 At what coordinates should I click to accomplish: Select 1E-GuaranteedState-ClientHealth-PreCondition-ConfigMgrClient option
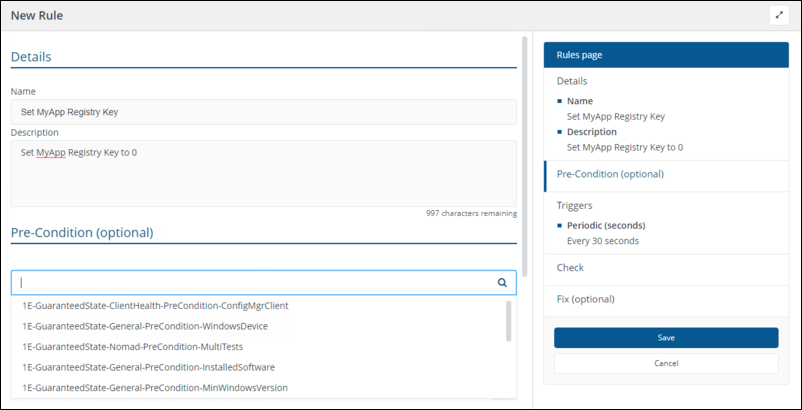(155, 305)
